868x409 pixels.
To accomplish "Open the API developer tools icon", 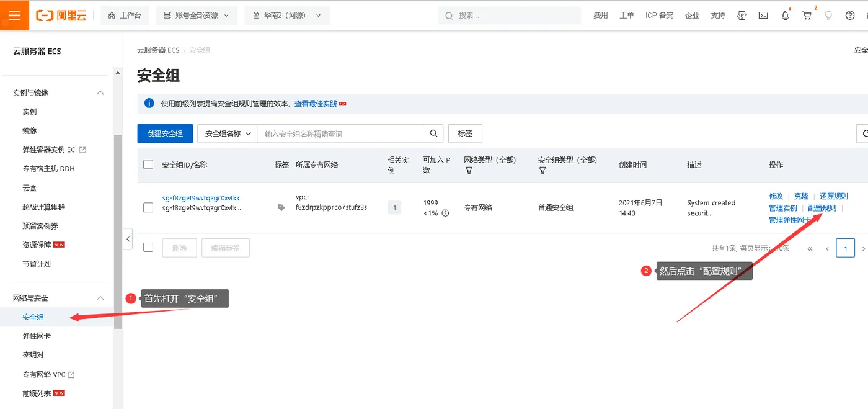I will point(742,16).
